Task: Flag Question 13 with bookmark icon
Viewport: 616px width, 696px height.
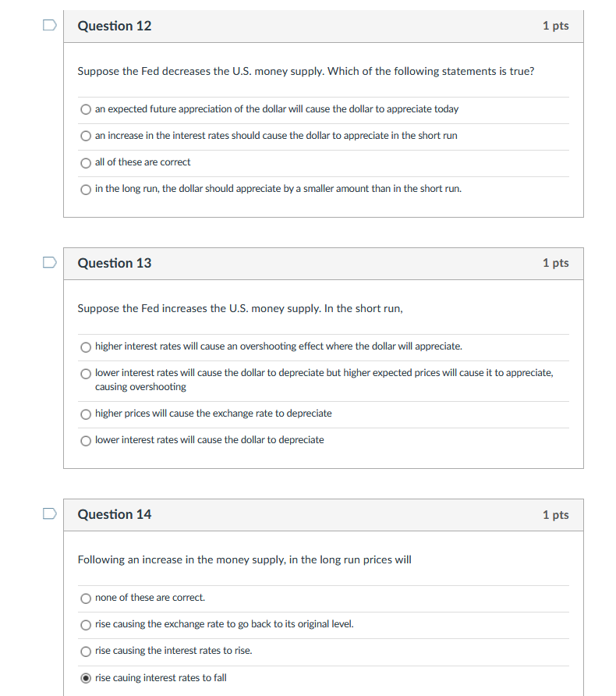Action: [x=50, y=263]
